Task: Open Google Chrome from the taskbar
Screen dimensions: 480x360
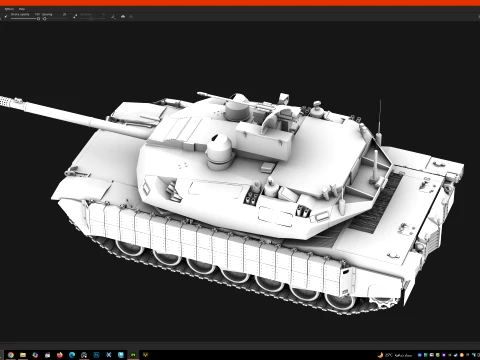Action: click(11, 355)
